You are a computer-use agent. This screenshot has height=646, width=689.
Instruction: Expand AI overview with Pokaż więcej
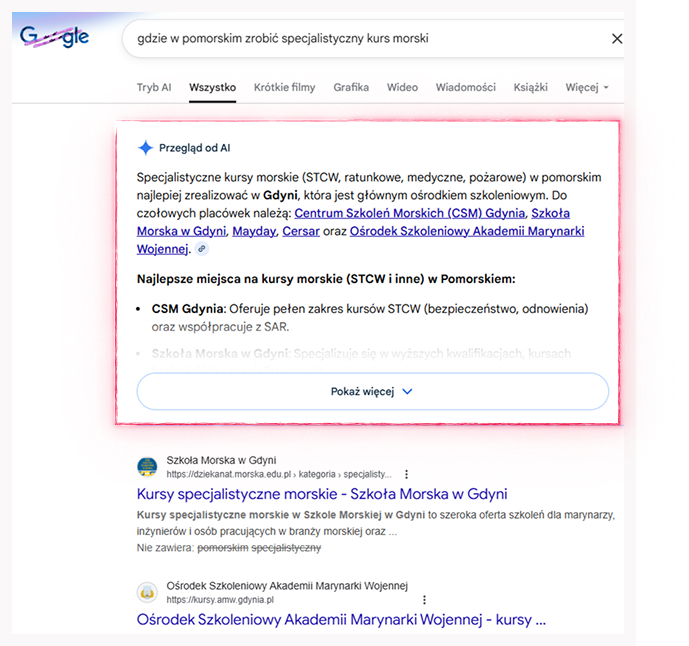tap(372, 392)
